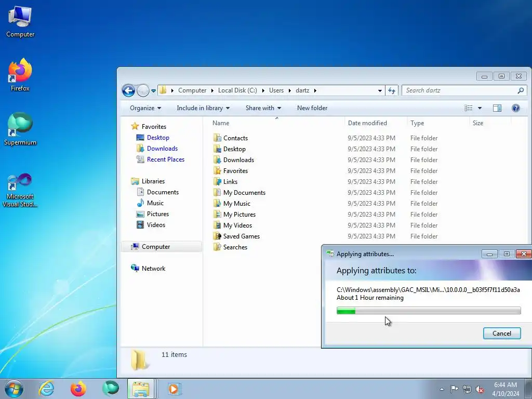Select the Saved Games folder icon
Screen dimensions: 532x399
[217, 236]
